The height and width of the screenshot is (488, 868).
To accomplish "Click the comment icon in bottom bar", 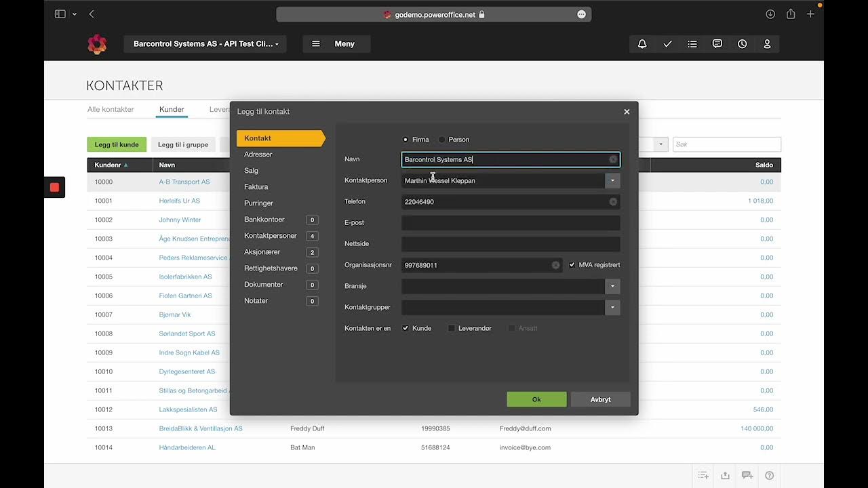I will pos(747,475).
